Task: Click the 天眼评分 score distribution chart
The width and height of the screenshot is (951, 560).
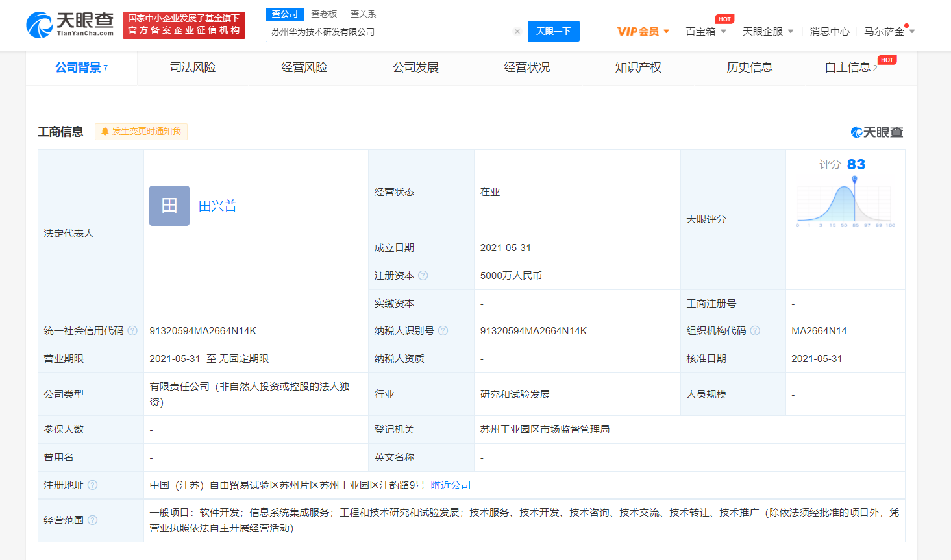Action: point(845,202)
